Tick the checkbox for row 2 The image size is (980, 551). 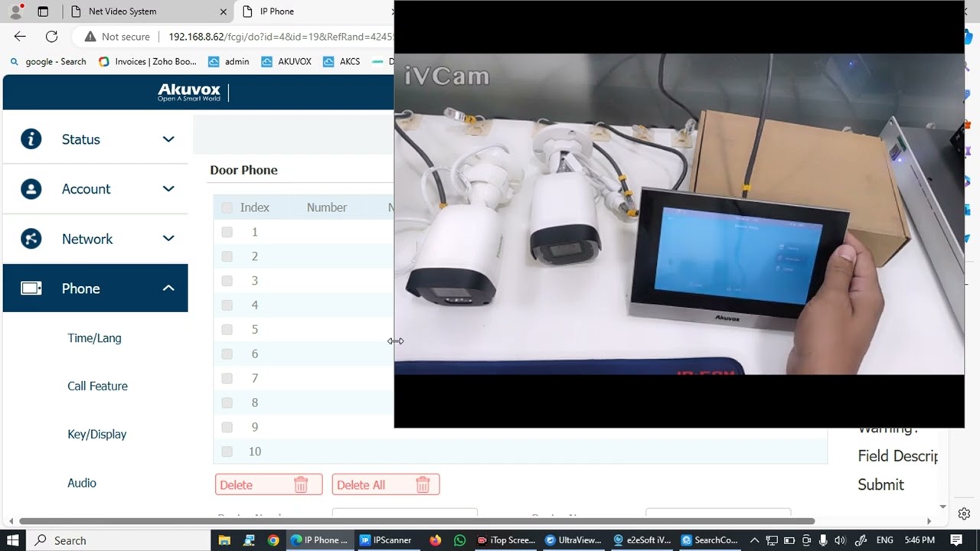pos(227,256)
